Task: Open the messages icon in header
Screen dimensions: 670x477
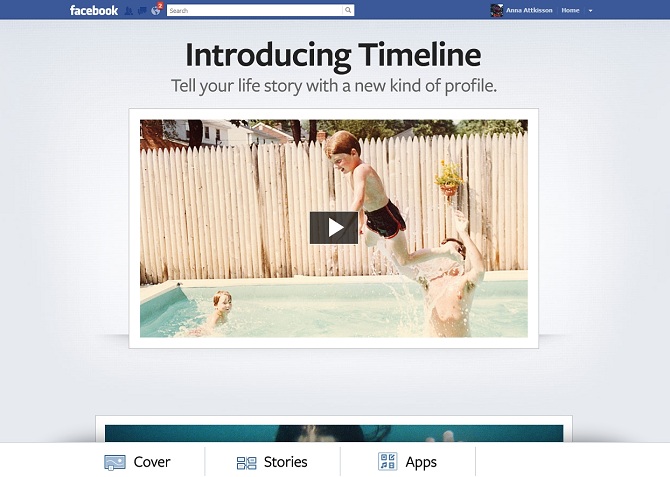Action: 142,11
